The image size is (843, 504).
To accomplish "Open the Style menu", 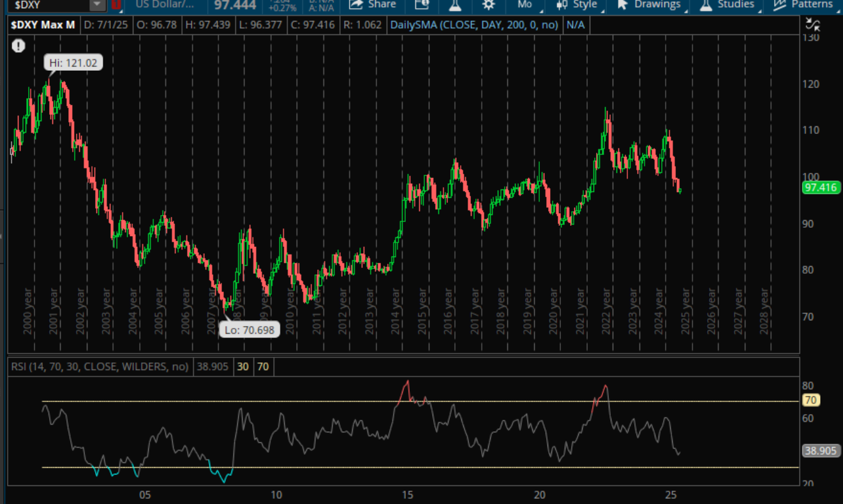I will (577, 4).
